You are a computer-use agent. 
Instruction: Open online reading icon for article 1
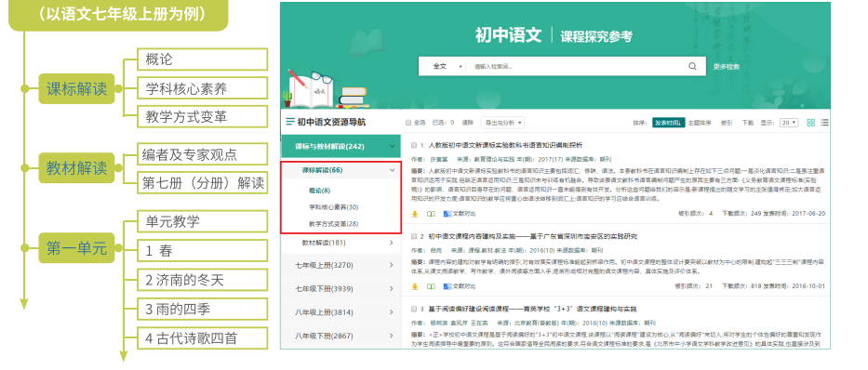(431, 214)
